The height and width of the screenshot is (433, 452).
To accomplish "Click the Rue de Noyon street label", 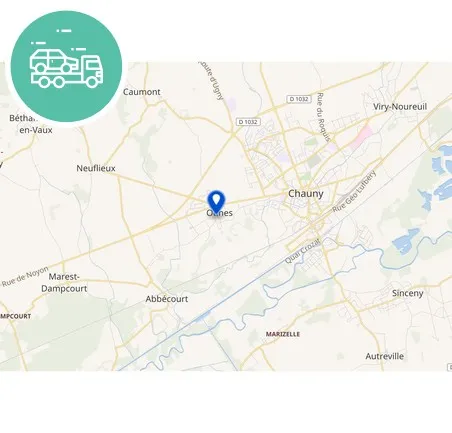I will [x=25, y=276].
